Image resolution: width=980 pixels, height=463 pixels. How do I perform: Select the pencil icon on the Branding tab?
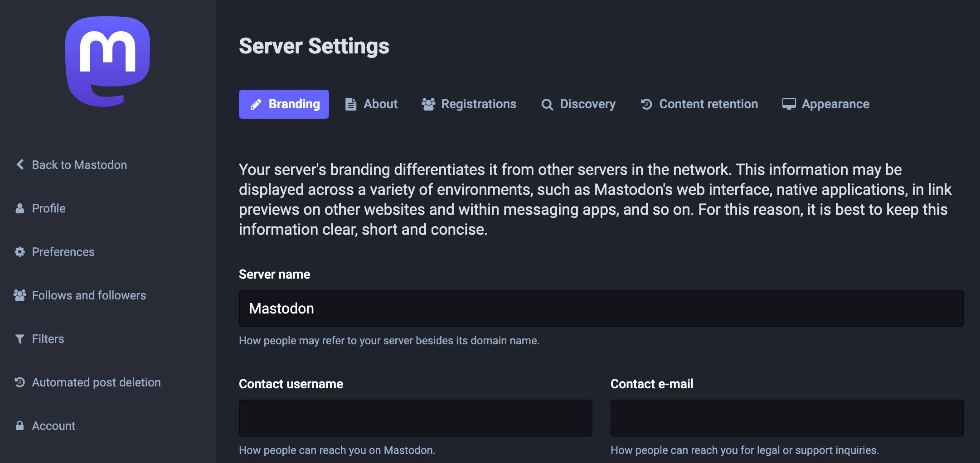pos(257,104)
